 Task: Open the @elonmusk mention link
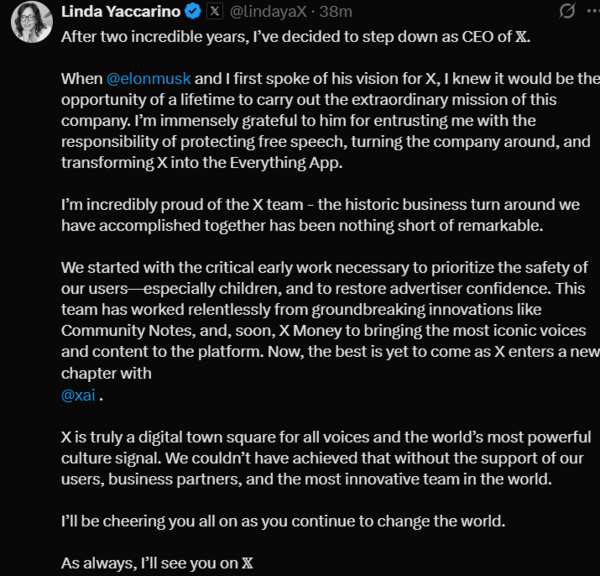coord(148,79)
